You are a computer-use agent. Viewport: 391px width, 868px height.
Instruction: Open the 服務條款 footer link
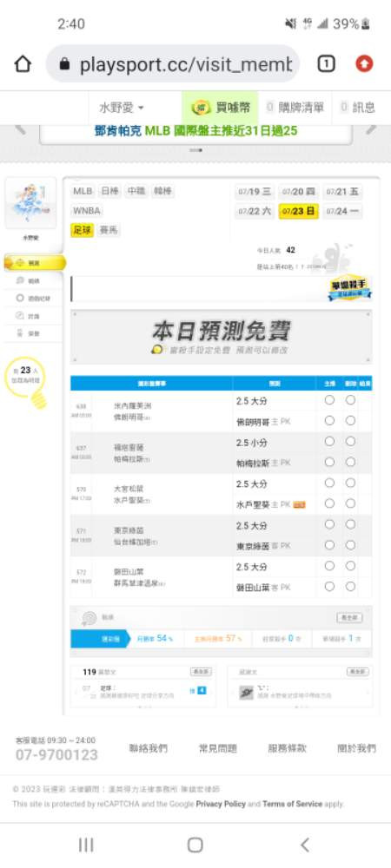(x=288, y=748)
